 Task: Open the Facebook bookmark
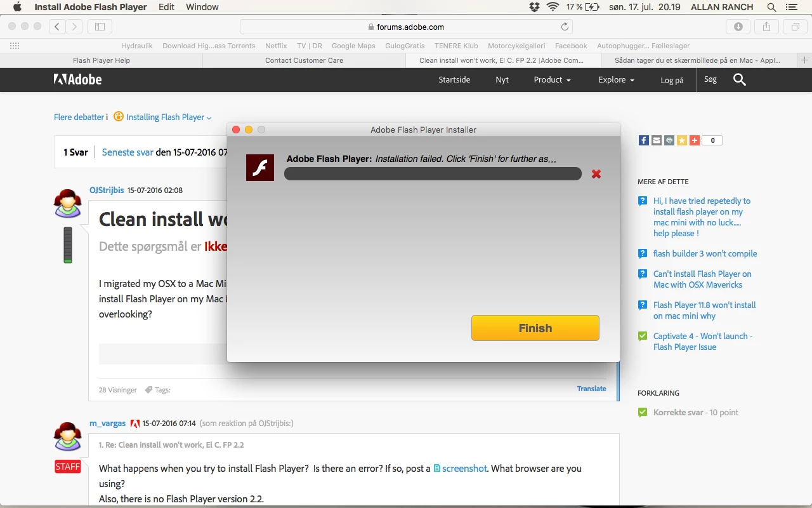point(571,46)
